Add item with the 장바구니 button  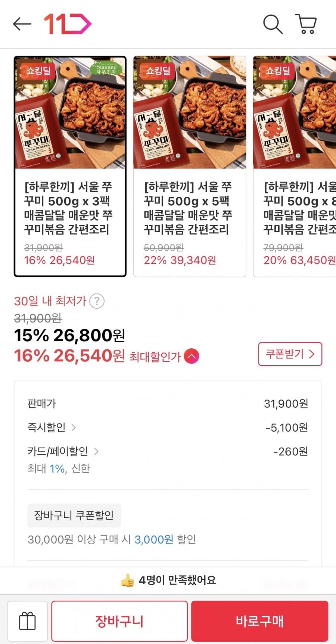click(x=119, y=621)
